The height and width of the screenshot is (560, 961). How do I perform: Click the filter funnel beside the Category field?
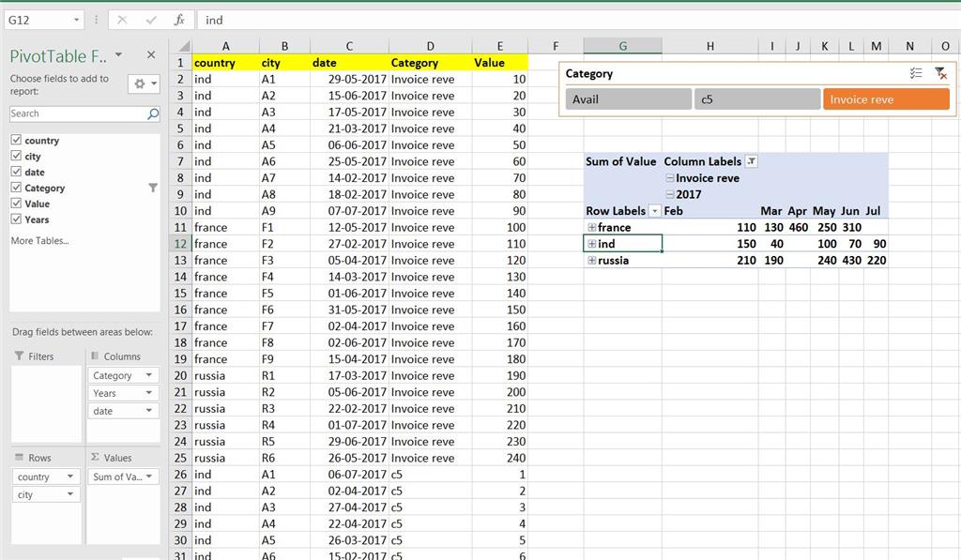(x=153, y=189)
